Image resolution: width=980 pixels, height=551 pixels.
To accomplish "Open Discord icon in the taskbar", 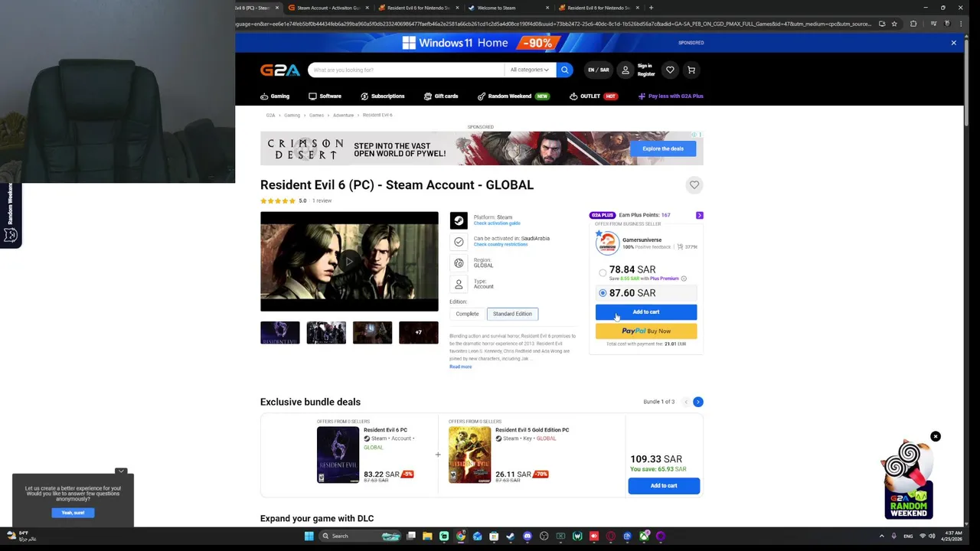I will [528, 536].
